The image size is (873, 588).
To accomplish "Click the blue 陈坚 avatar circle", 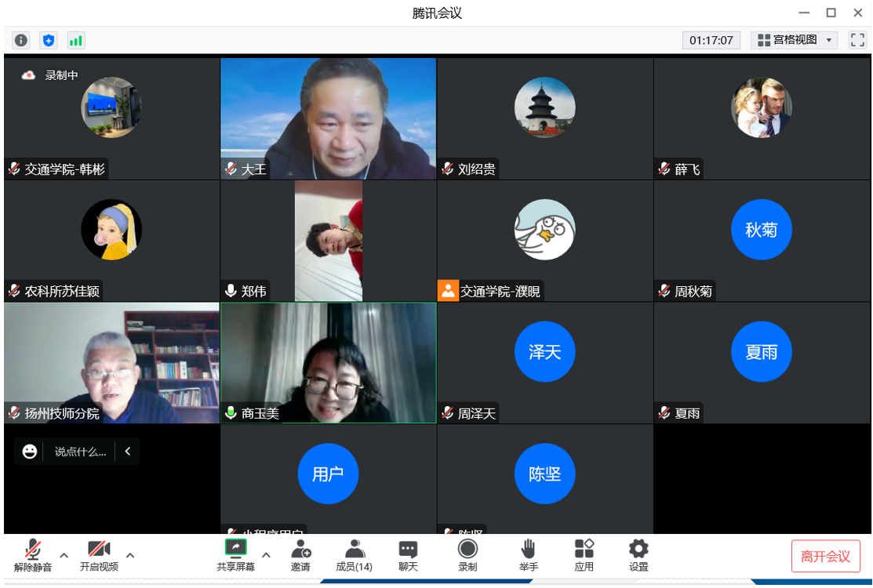I will pos(544,474).
